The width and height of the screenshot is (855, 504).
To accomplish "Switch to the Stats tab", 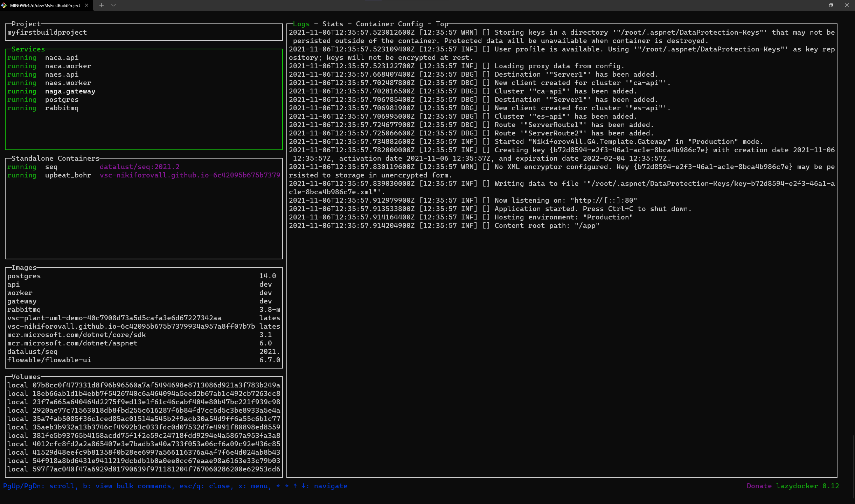I will point(333,24).
